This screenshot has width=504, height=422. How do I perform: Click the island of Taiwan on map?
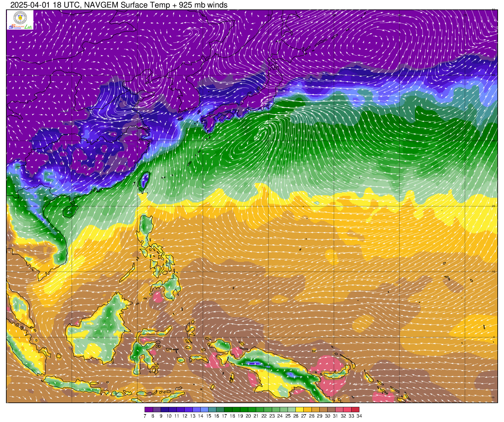pos(144,182)
